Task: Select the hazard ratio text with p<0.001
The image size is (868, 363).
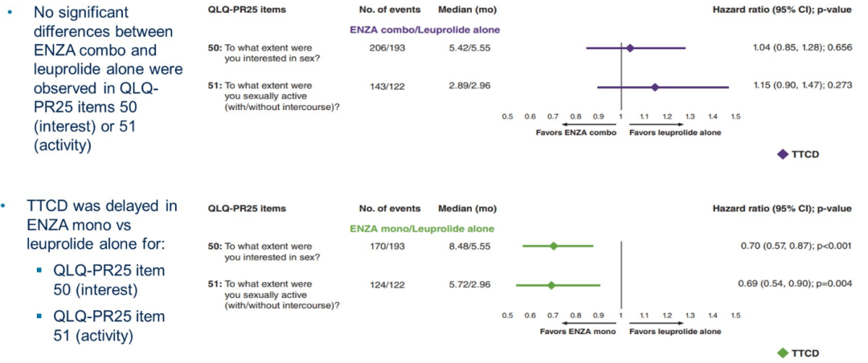Action: point(794,247)
